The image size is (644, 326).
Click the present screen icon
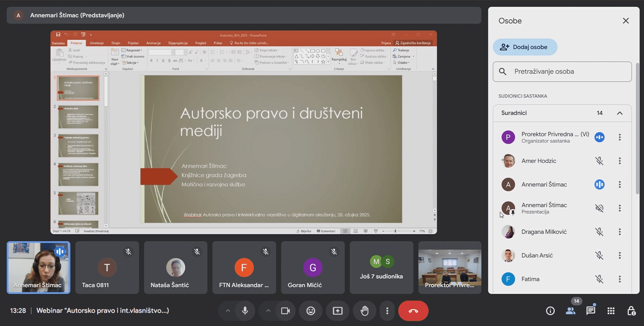[x=338, y=311]
